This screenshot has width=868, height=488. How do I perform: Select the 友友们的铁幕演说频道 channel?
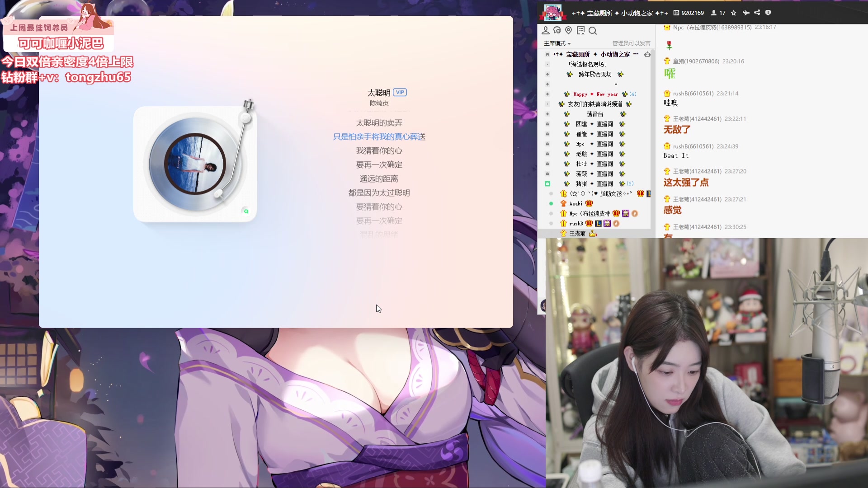click(595, 104)
